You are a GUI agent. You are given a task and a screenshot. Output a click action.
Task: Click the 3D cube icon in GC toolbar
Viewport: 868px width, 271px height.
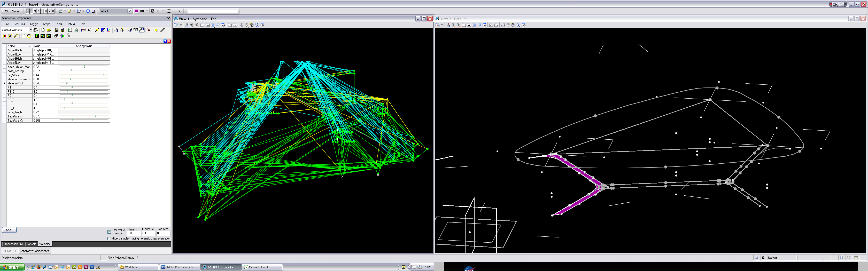56,36
